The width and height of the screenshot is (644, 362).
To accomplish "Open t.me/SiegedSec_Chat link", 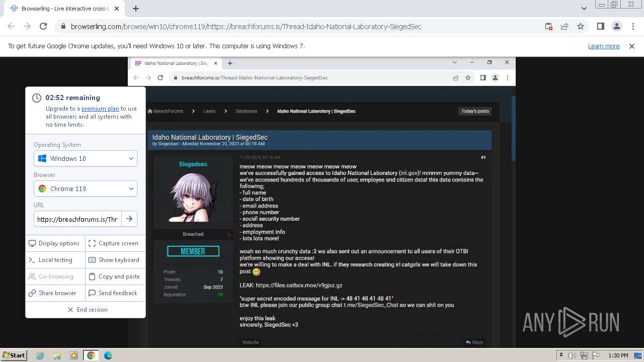I will (371, 305).
